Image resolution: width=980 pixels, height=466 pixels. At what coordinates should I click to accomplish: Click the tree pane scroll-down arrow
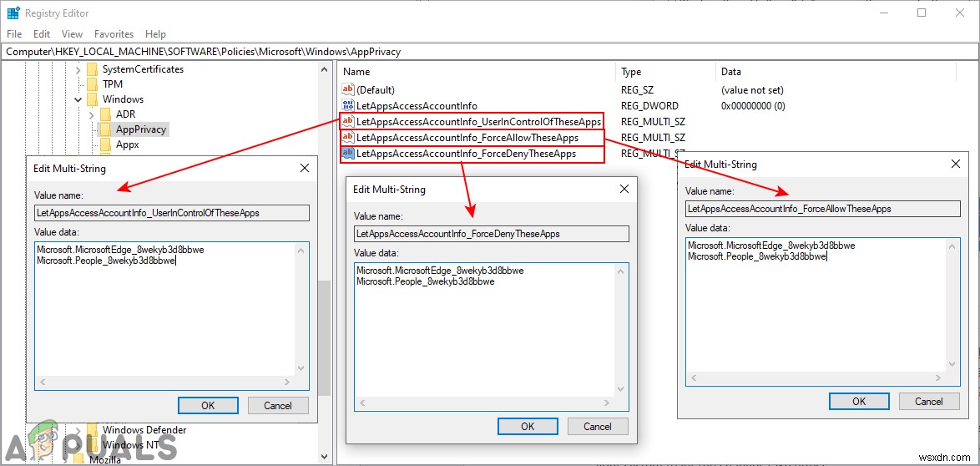tap(324, 457)
